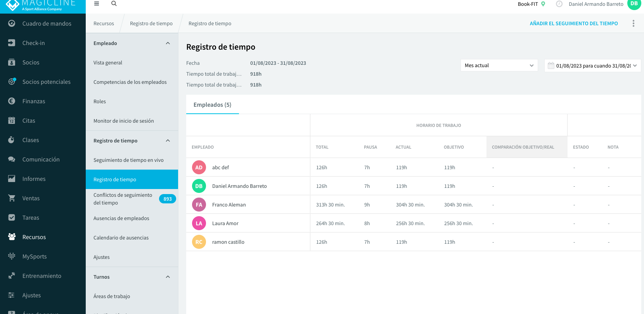Viewport: 644px width, 314px height.
Task: Open the Finanzas euro icon
Action: click(12, 101)
